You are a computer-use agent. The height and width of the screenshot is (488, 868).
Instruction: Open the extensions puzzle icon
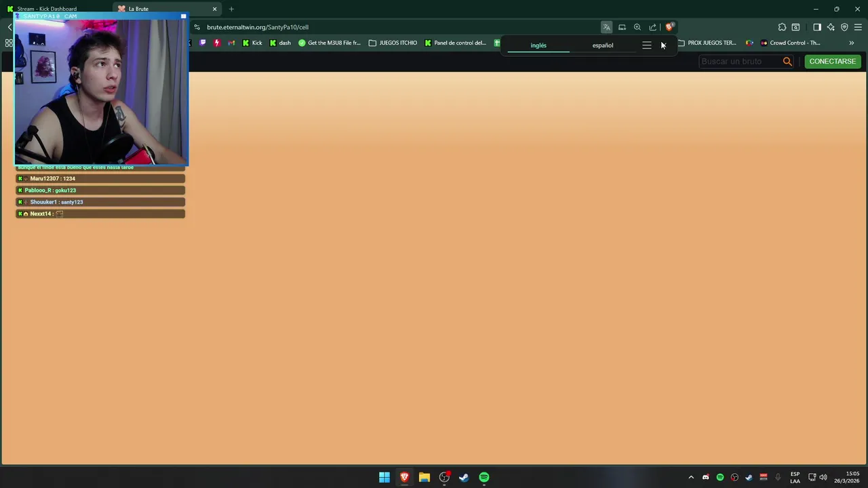click(782, 27)
